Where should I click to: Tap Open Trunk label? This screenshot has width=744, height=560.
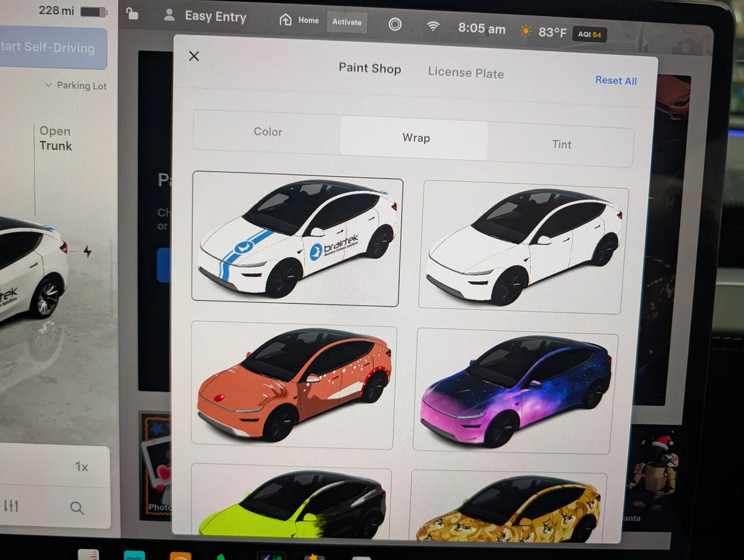point(55,138)
